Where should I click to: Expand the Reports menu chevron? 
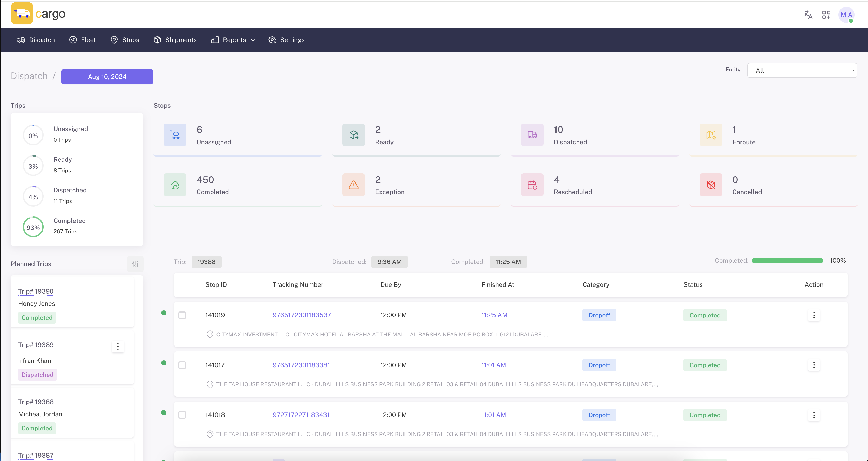[x=253, y=40]
